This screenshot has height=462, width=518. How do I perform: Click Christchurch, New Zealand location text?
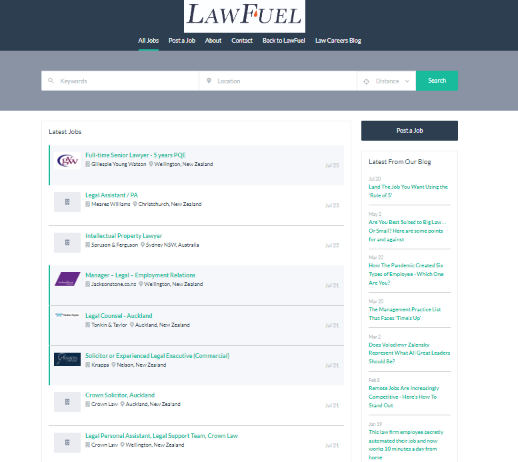(170, 204)
